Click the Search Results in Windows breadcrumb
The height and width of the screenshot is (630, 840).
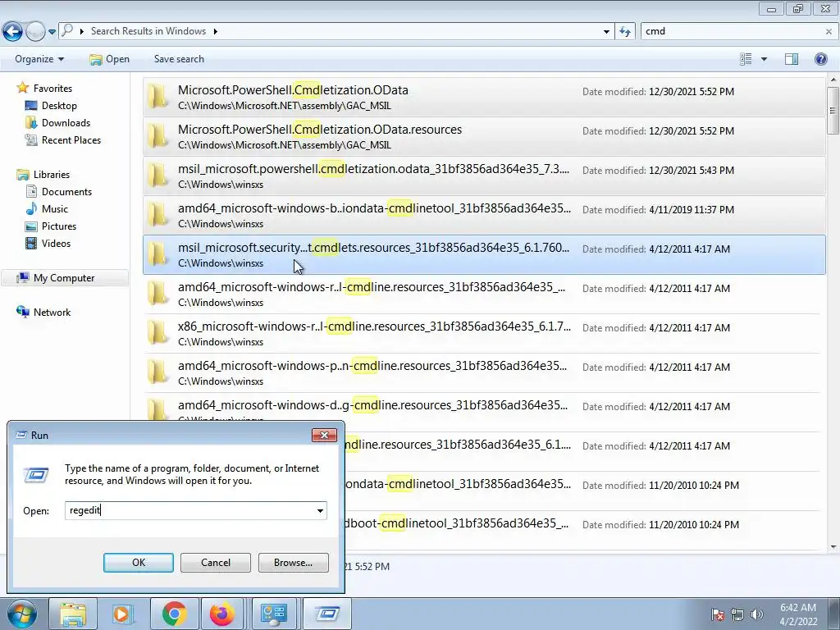coord(148,31)
